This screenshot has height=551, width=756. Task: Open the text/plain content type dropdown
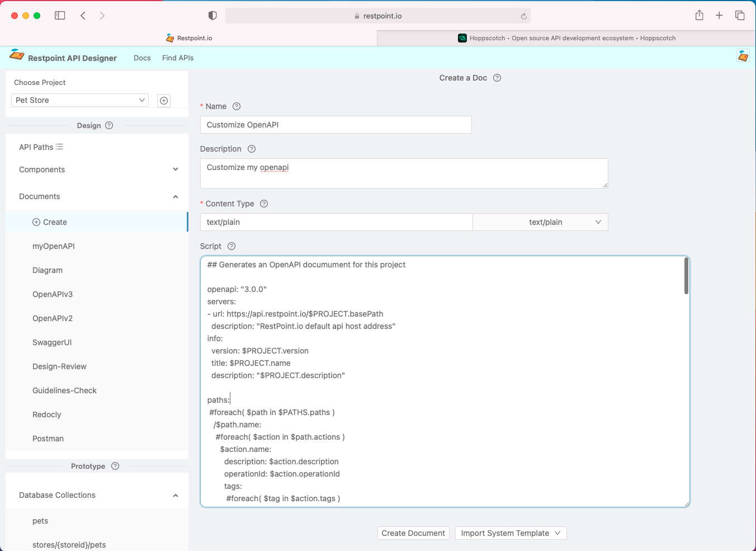540,222
